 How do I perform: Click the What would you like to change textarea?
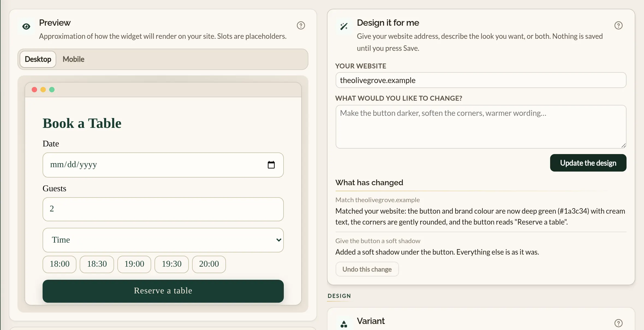481,127
